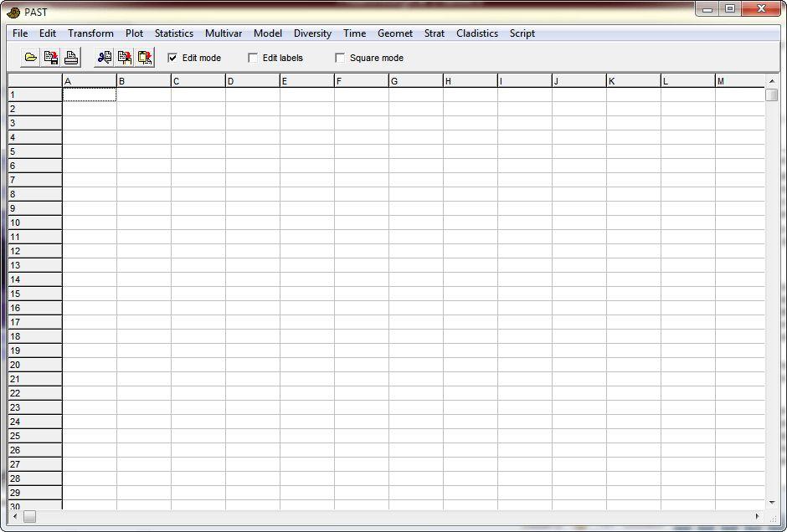Click cell A1 in the spreadsheet

(90, 95)
